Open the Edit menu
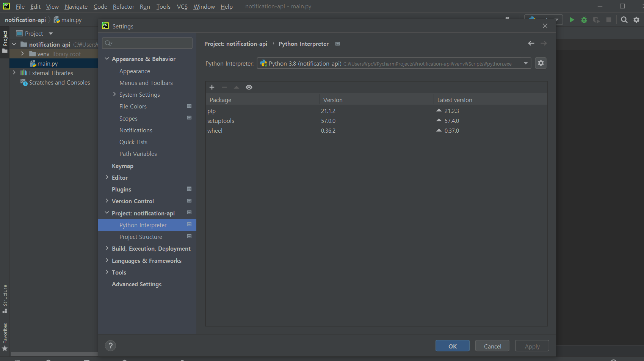The image size is (644, 361). tap(36, 6)
